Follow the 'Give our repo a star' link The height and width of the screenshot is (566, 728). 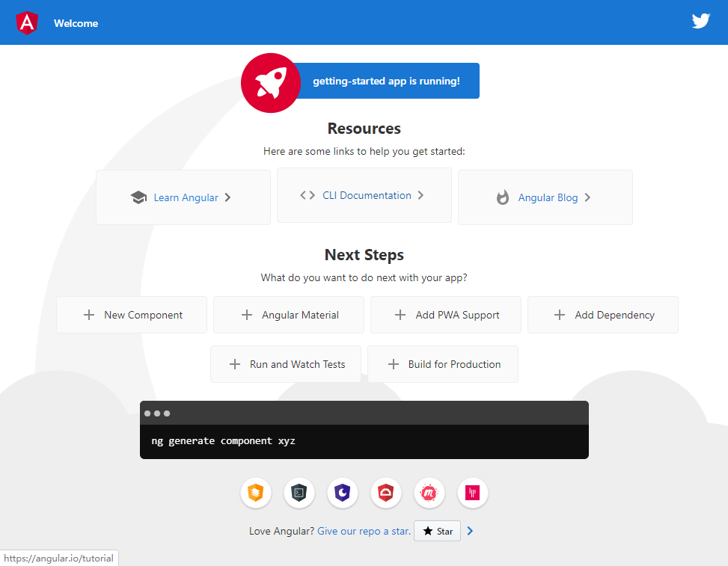364,531
